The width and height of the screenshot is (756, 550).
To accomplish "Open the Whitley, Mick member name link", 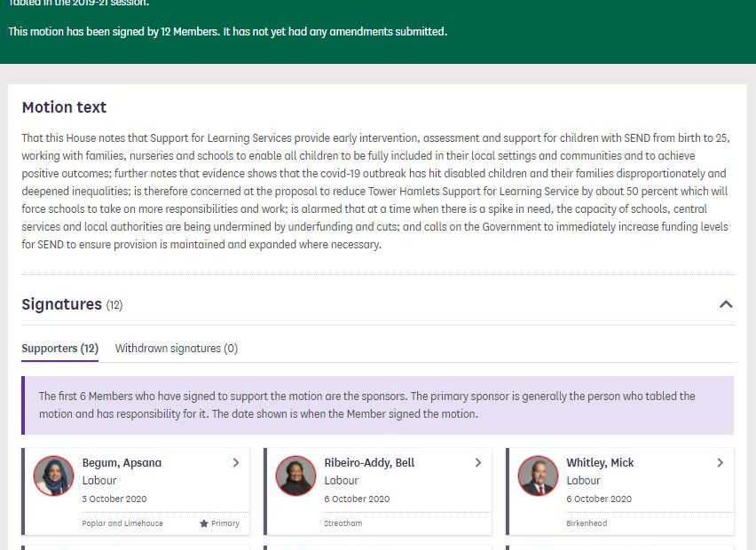I will (x=600, y=462).
